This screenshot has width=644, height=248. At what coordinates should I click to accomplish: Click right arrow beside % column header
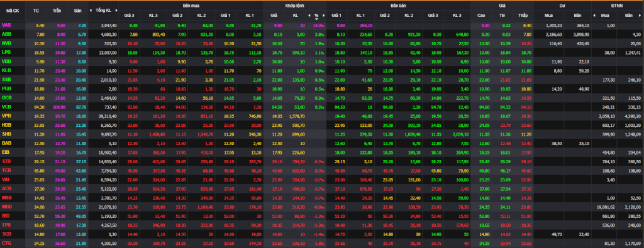[x=323, y=15]
